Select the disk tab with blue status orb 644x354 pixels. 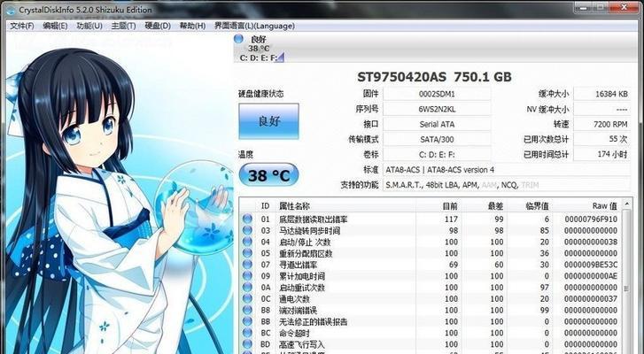(260, 49)
